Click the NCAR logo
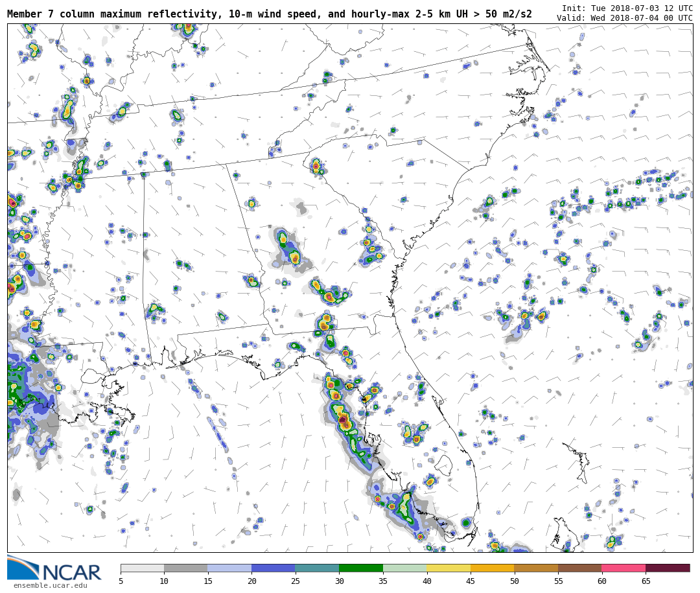Screen dimensions: 700x593 (54, 568)
